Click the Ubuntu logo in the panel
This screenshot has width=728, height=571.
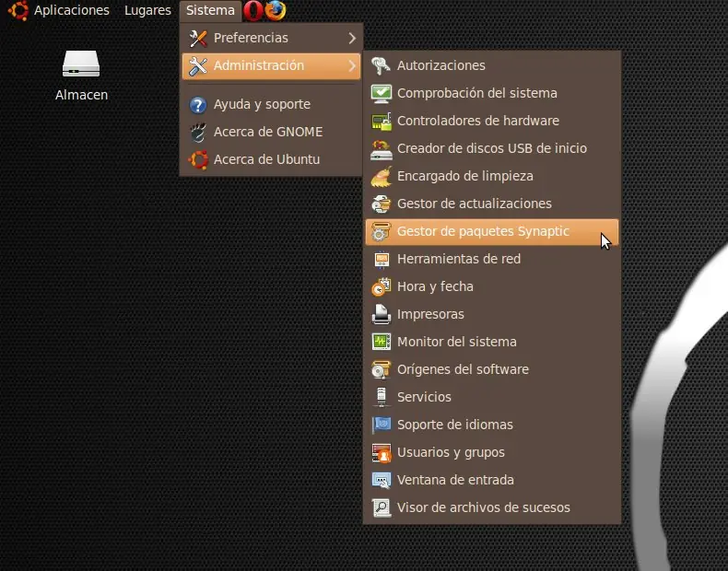click(18, 11)
